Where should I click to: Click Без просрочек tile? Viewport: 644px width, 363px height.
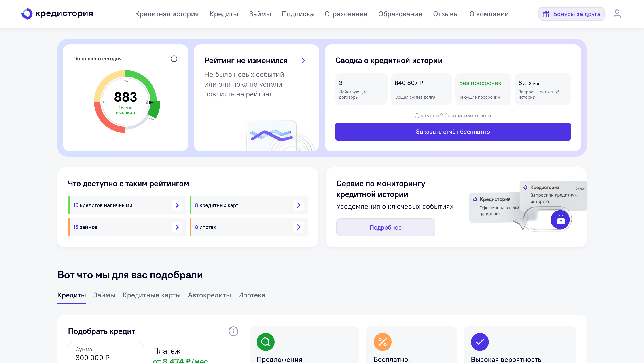pyautogui.click(x=483, y=89)
